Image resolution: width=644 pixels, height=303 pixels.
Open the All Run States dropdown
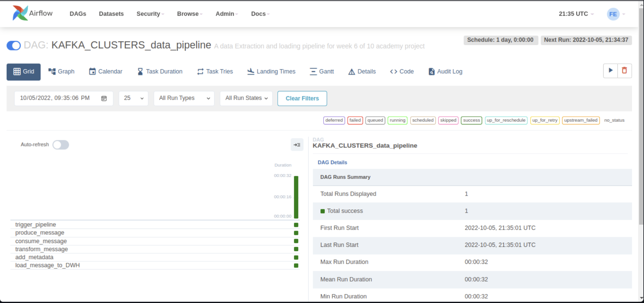(246, 98)
